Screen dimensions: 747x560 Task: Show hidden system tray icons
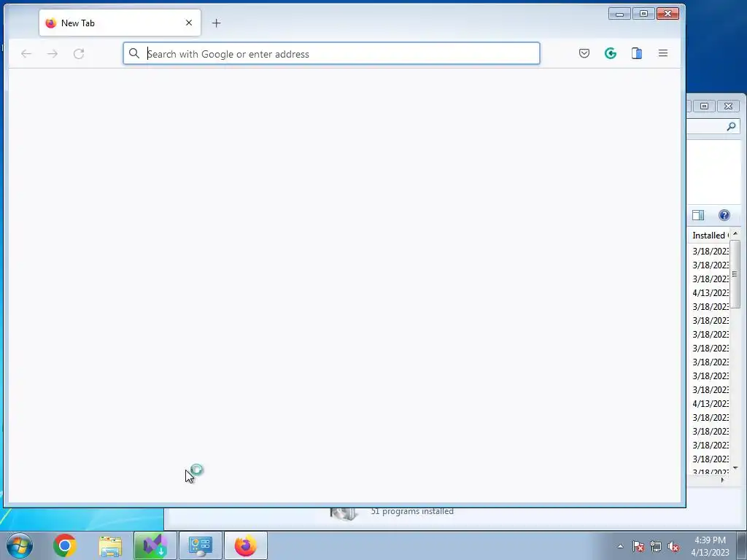tap(620, 546)
